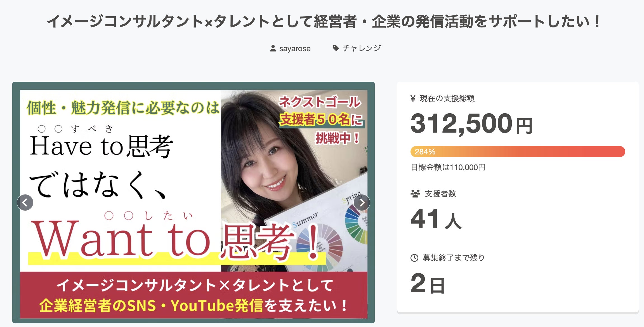Click the 募集終了まで残り label

coord(454,258)
